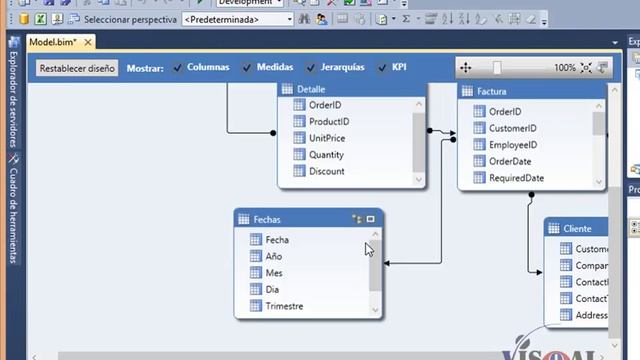Select the EmployeeID column in Factura
The height and width of the screenshot is (360, 640).
pos(513,145)
